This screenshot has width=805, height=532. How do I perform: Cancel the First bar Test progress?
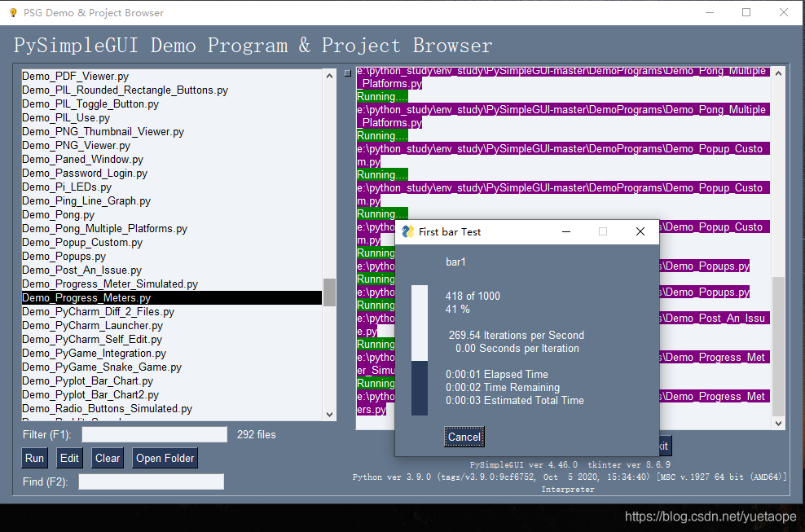click(x=464, y=437)
